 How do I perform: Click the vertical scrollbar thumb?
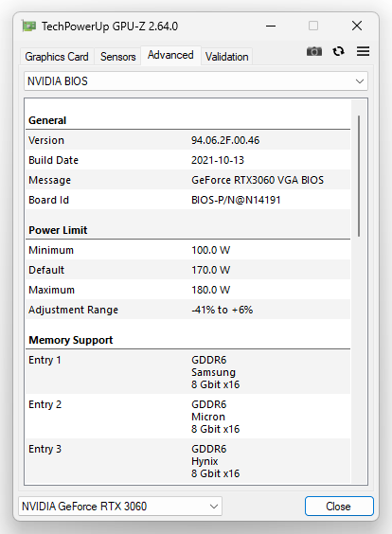pos(359,176)
